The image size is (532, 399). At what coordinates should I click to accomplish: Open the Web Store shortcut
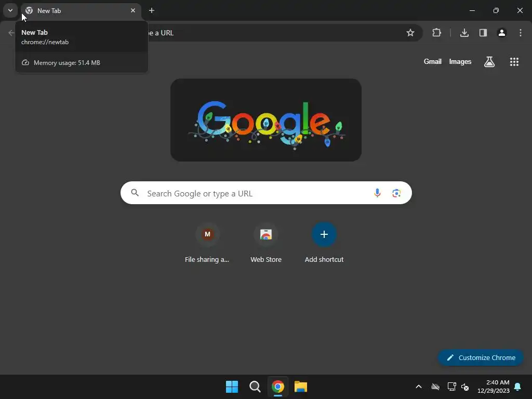pos(266,243)
